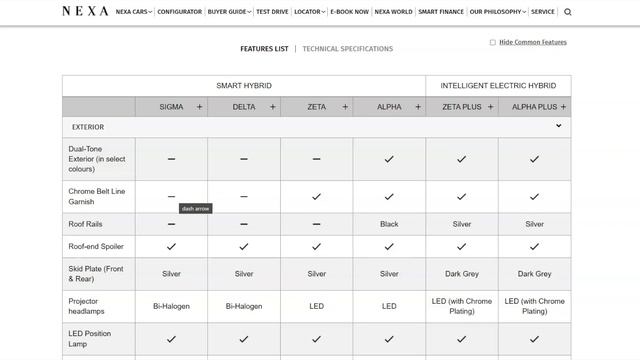Click the NEXA logo
This screenshot has width=640, height=360.
(85, 11)
